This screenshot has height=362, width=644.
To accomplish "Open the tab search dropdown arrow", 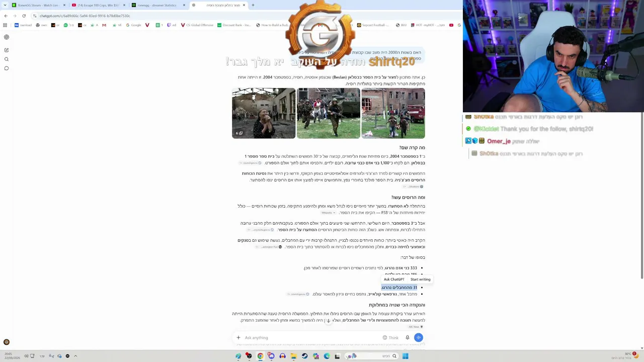I will [6, 5].
